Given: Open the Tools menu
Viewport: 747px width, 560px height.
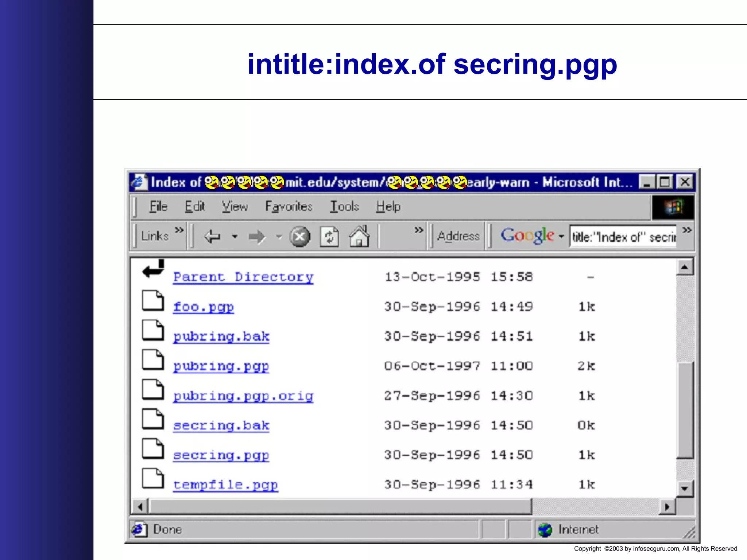Looking at the screenshot, I should click(x=344, y=206).
